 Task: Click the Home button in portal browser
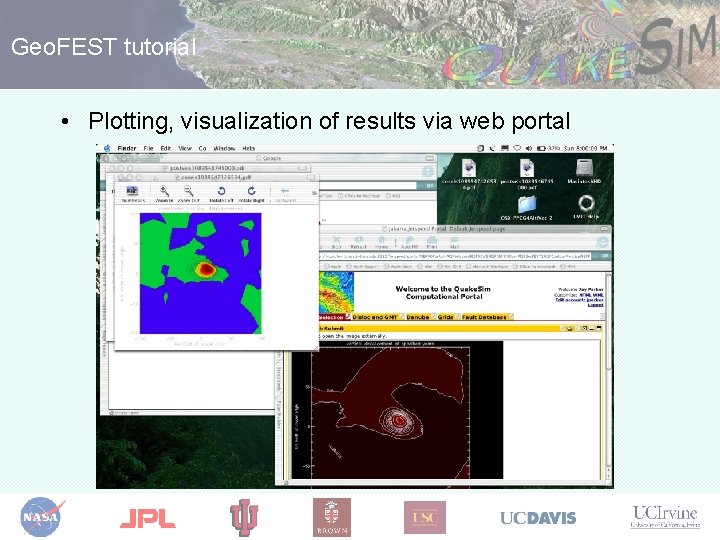point(381,242)
